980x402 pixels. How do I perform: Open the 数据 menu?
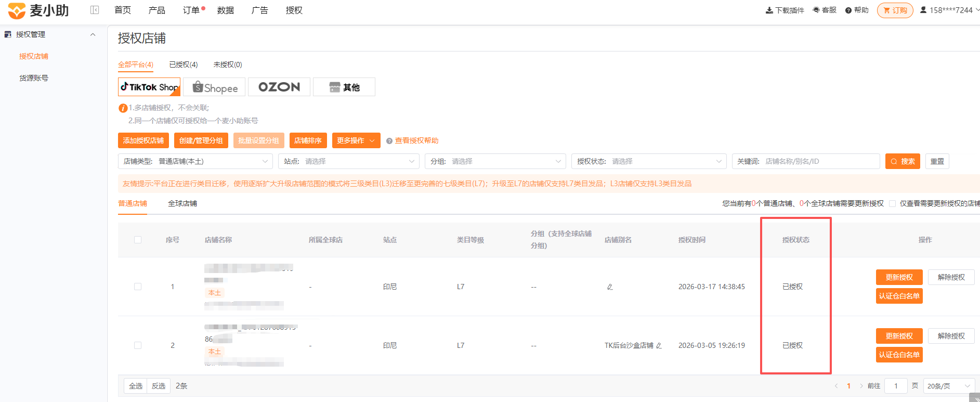(226, 10)
